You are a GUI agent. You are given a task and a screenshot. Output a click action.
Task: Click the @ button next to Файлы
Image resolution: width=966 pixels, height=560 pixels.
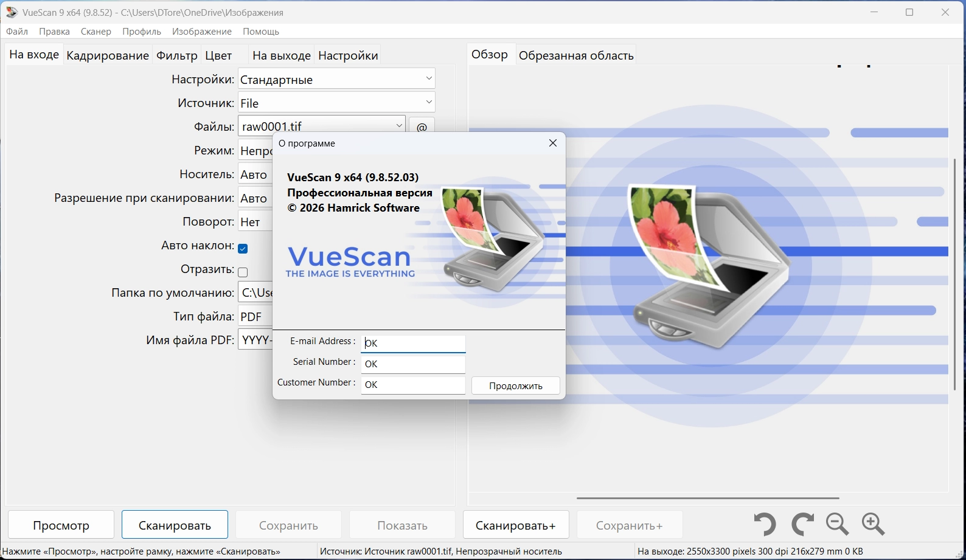click(422, 125)
